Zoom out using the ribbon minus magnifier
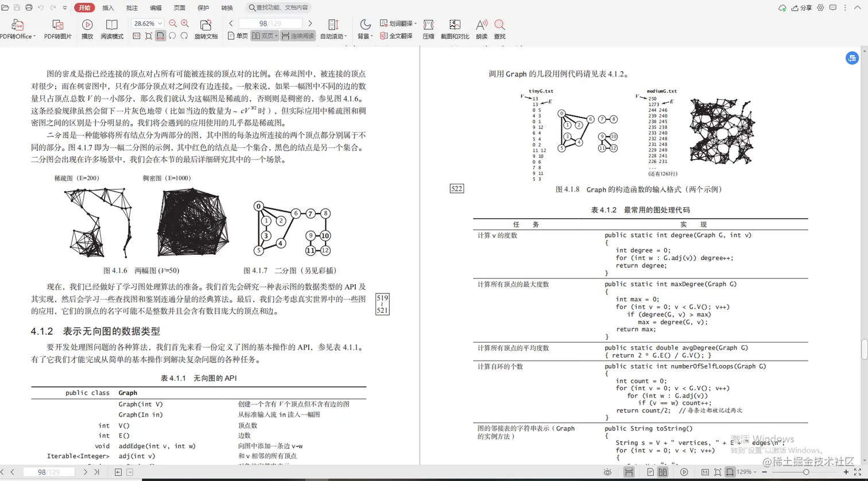The image size is (868, 481). [173, 24]
